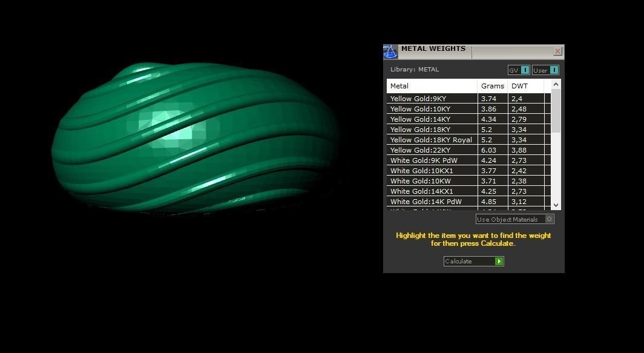Click the 2,79 DWT value cell
The height and width of the screenshot is (353, 644).
pos(526,119)
